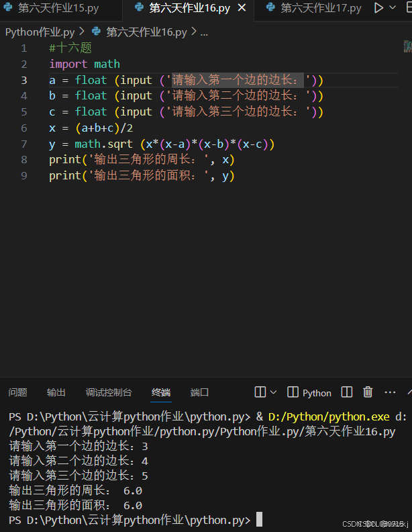
Task: Click the new terminal profile split icon
Action: (260, 392)
